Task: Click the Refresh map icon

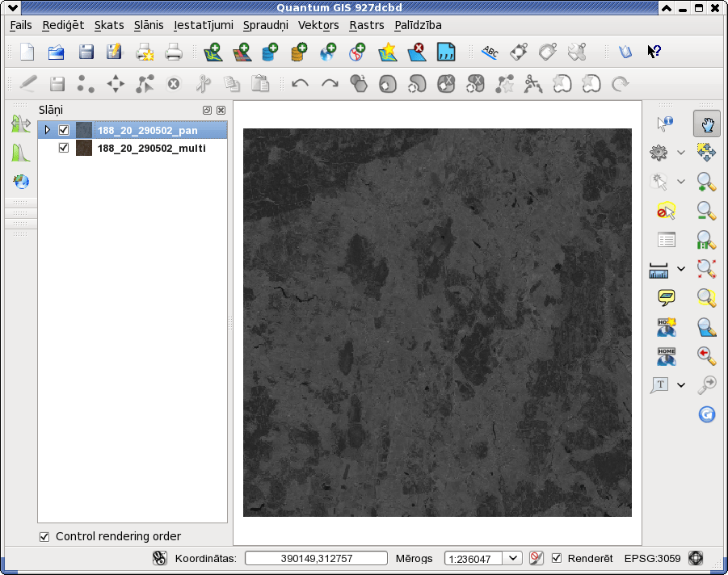Action: coord(707,414)
